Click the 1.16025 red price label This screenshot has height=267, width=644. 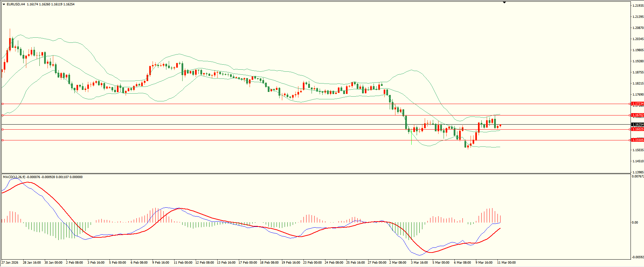point(637,129)
